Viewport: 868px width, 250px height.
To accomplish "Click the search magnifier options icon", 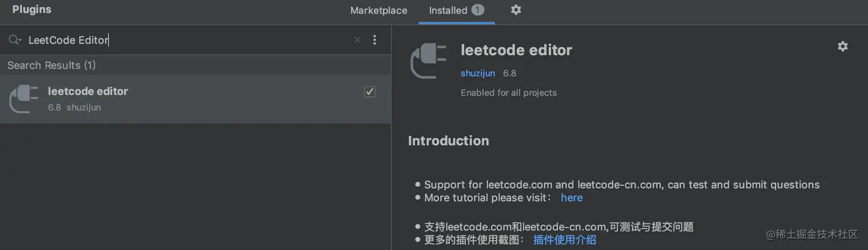I will click(x=15, y=40).
